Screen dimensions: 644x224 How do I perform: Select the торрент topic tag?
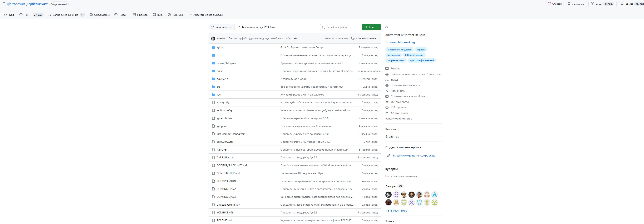tap(421, 50)
